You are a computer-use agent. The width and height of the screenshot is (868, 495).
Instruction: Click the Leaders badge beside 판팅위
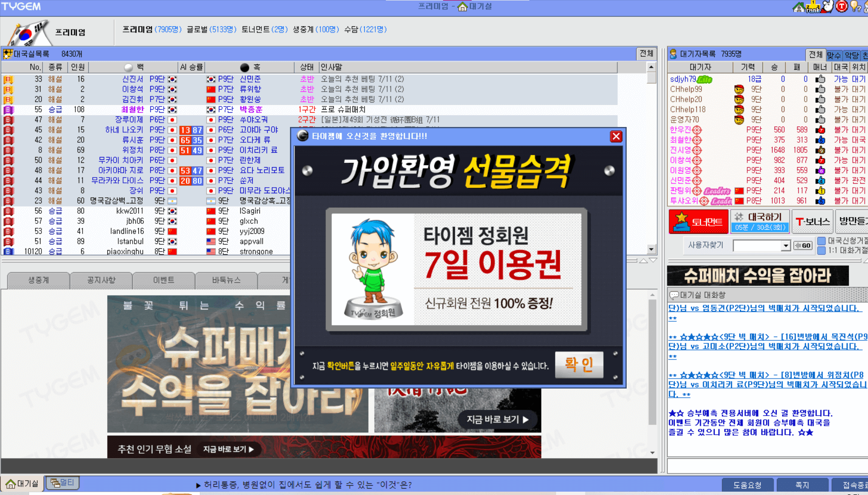click(717, 190)
